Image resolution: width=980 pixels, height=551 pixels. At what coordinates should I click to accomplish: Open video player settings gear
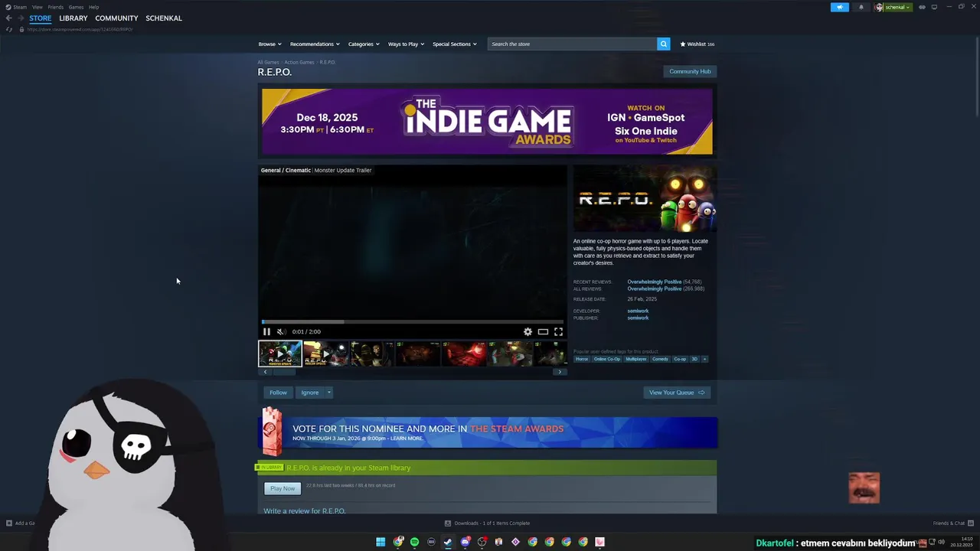click(x=528, y=331)
